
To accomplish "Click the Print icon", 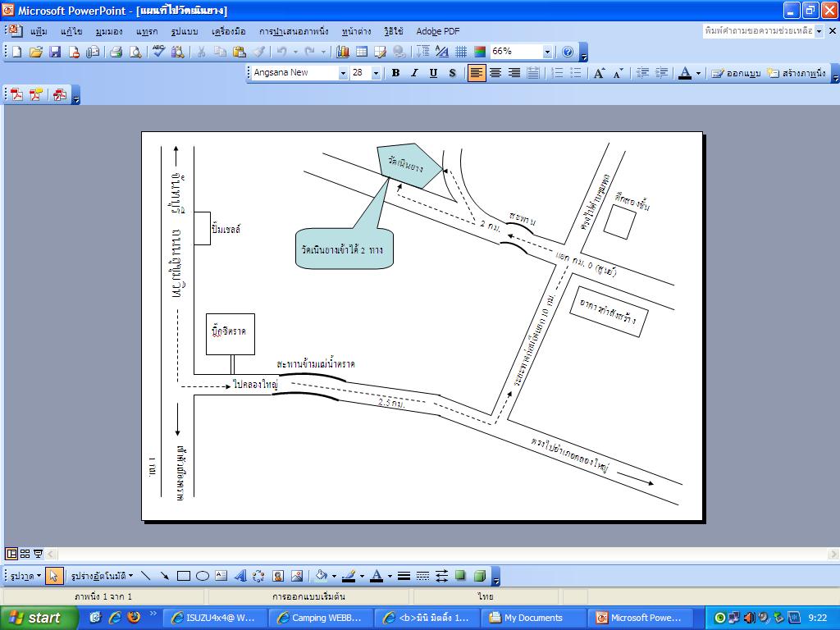I will tap(116, 52).
